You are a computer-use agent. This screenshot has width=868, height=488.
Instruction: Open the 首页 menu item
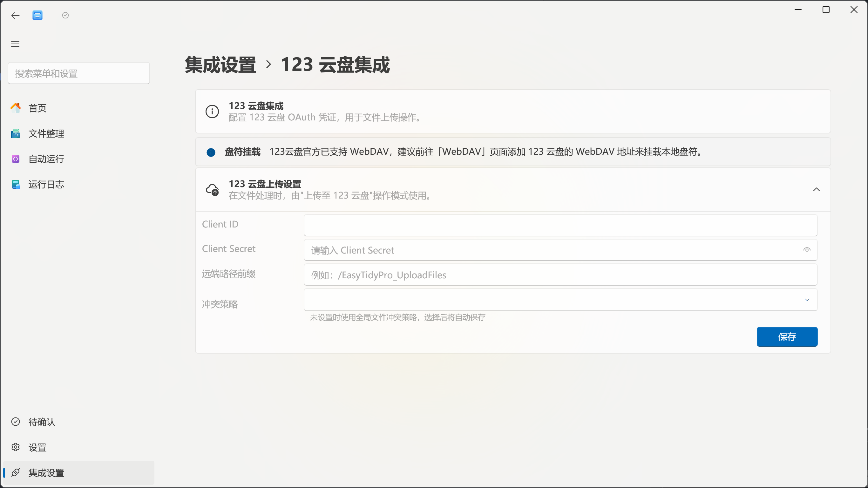pos(79,108)
